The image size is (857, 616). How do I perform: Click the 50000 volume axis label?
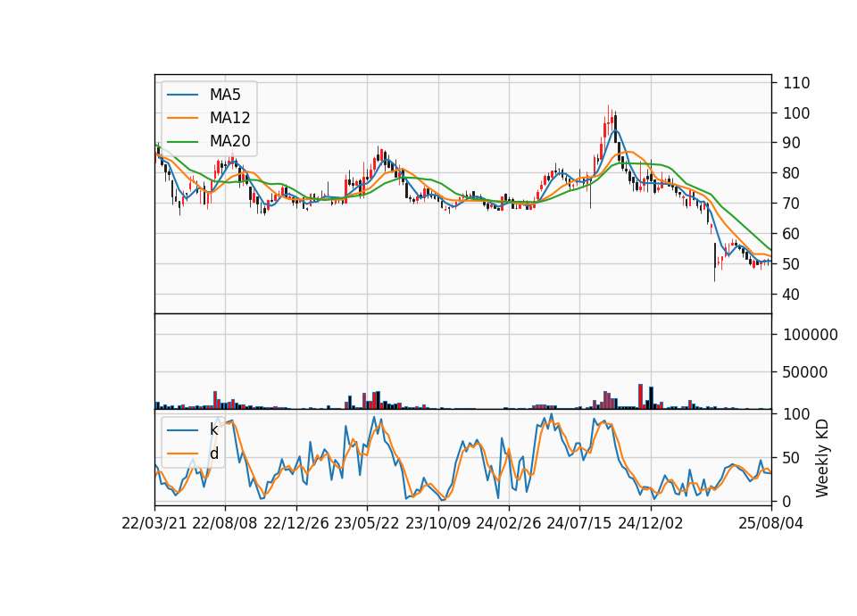pyautogui.click(x=805, y=372)
